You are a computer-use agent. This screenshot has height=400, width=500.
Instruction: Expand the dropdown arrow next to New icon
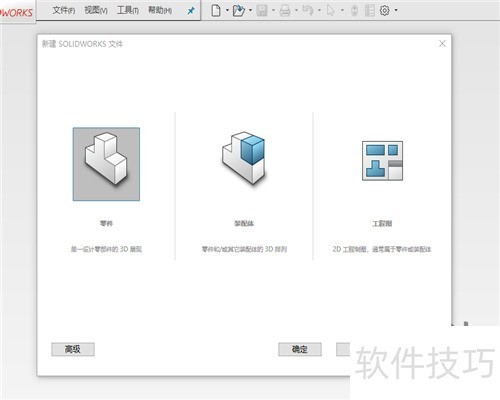click(227, 10)
